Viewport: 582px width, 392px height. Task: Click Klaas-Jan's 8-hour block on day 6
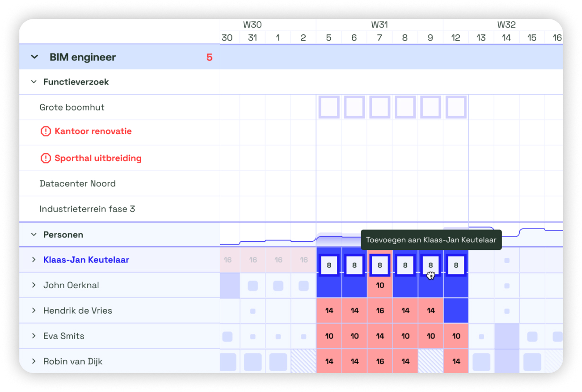point(354,265)
